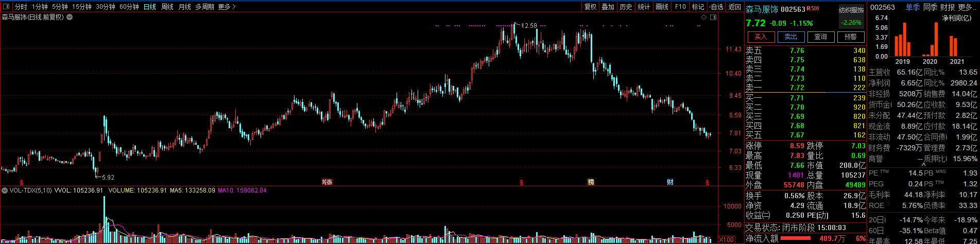Click the 叠加 overlay toolbar button
This screenshot has width=980, height=244.
point(608,7)
